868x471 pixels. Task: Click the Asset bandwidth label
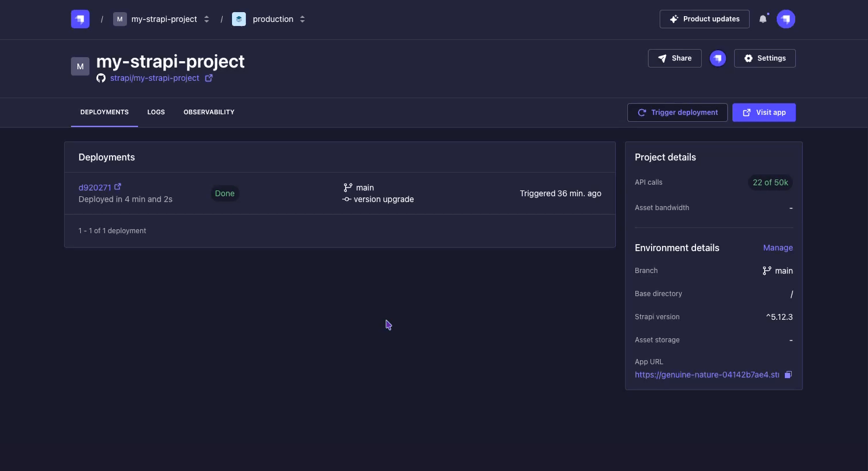(662, 208)
